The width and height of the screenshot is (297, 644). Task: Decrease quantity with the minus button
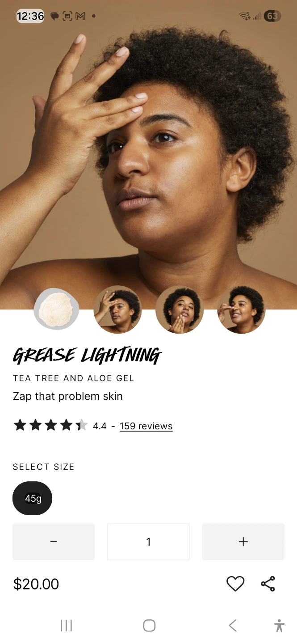(x=54, y=542)
